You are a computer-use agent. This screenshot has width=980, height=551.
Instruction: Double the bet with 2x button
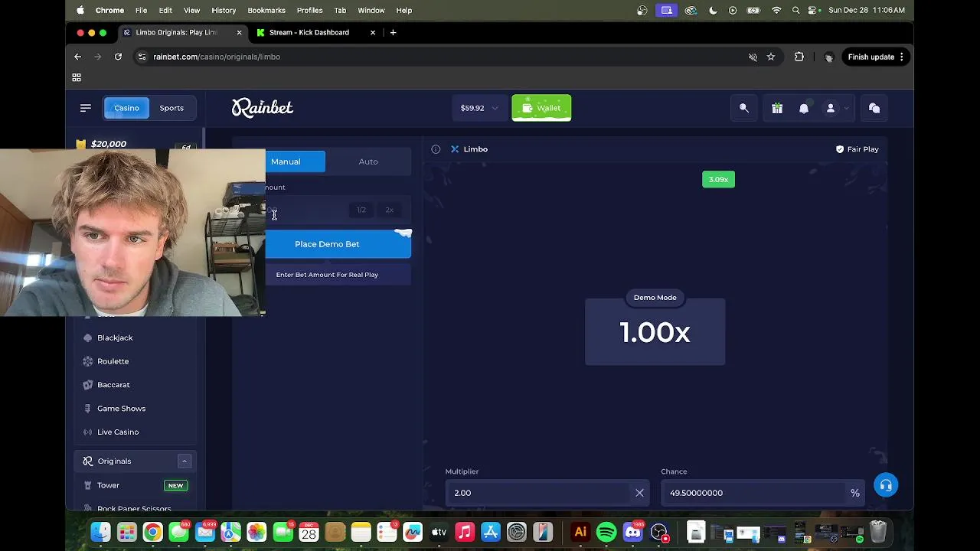point(390,210)
